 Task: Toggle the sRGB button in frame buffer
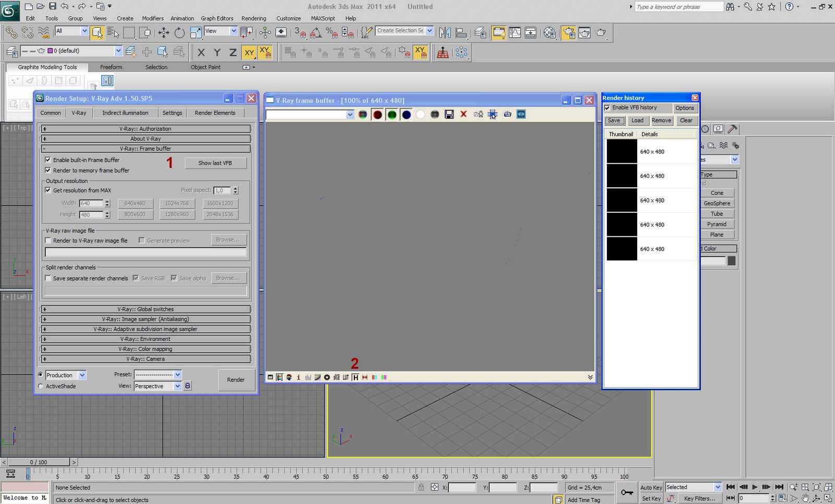click(x=337, y=377)
